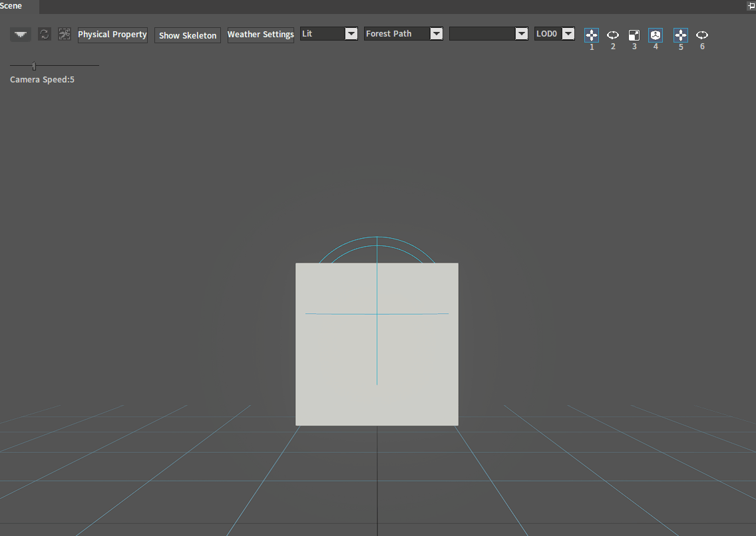Select the rotate tool labeled 6
The image size is (756, 536).
[702, 35]
